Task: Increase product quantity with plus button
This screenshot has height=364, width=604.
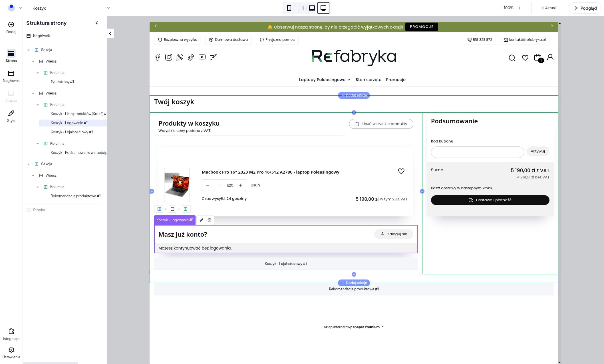Action: coord(241,185)
